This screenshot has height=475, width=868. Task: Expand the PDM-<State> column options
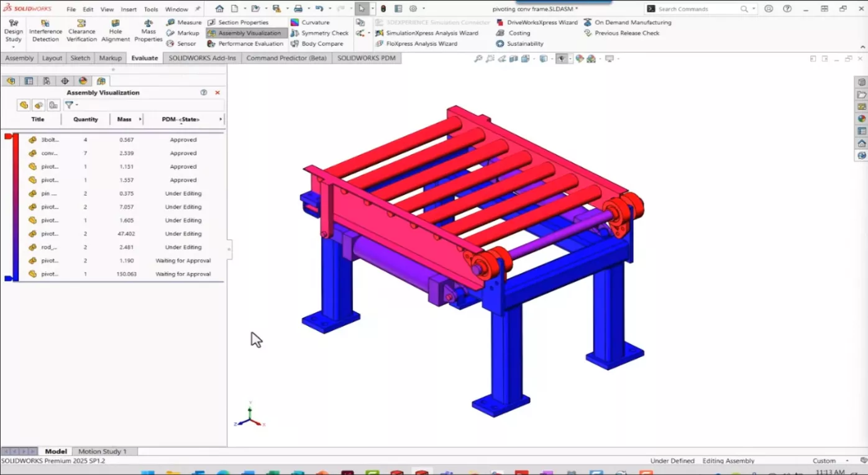coord(220,119)
